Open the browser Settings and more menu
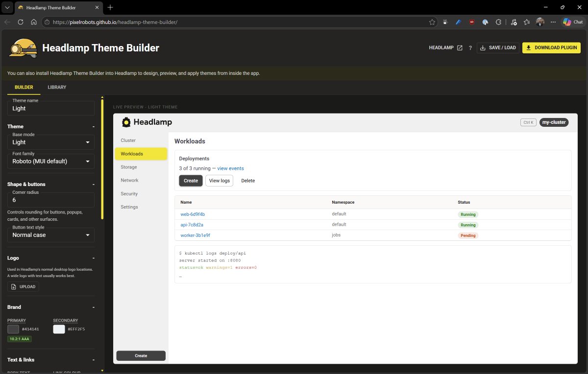 click(553, 22)
